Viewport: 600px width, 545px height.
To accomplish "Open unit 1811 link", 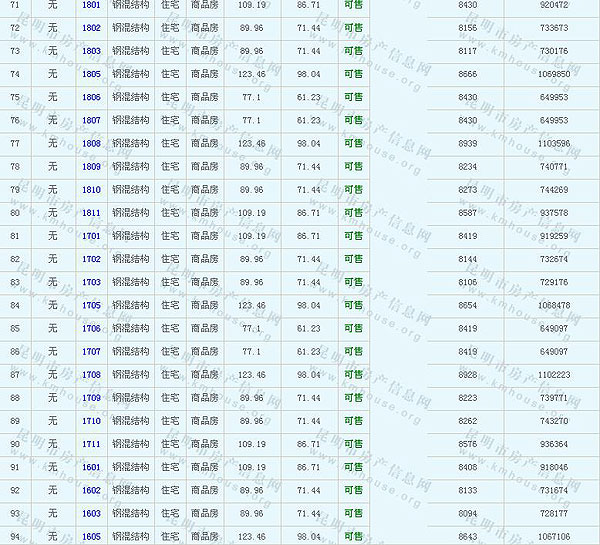I will point(91,213).
